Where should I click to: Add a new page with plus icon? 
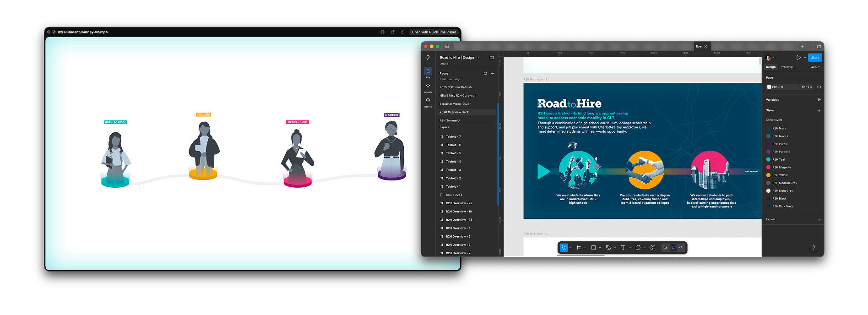[493, 73]
